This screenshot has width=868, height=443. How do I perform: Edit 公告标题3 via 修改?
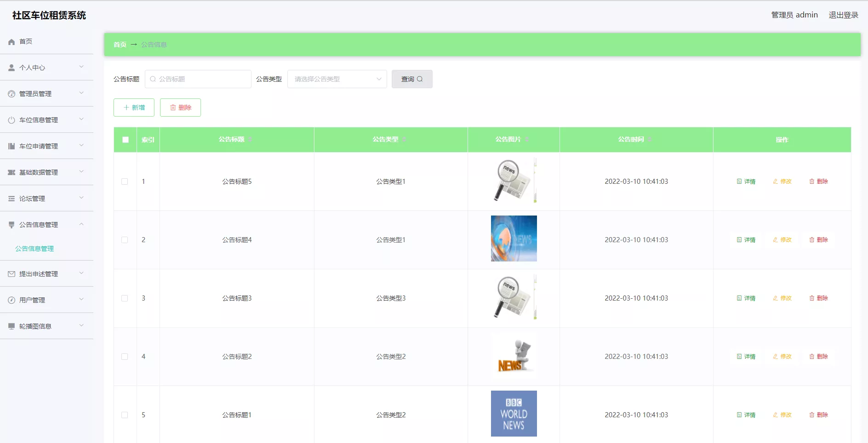pyautogui.click(x=782, y=298)
